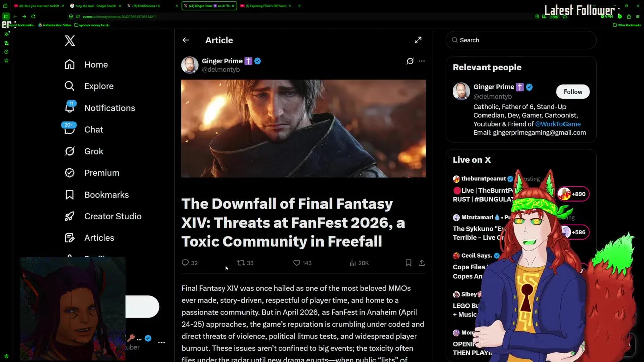Open Bookmarks in sidebar

pos(97,194)
